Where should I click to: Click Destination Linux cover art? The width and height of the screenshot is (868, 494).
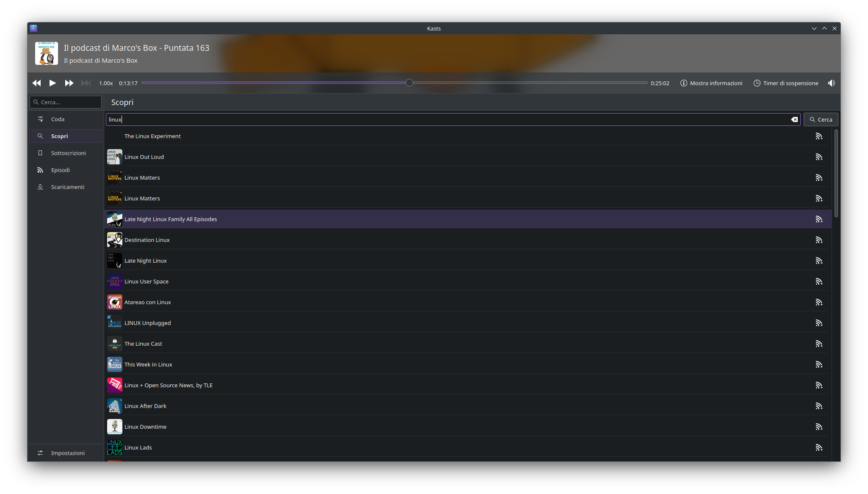[115, 240]
